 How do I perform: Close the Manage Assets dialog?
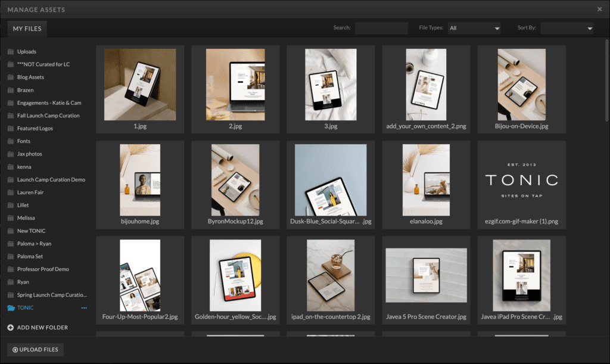(x=599, y=10)
